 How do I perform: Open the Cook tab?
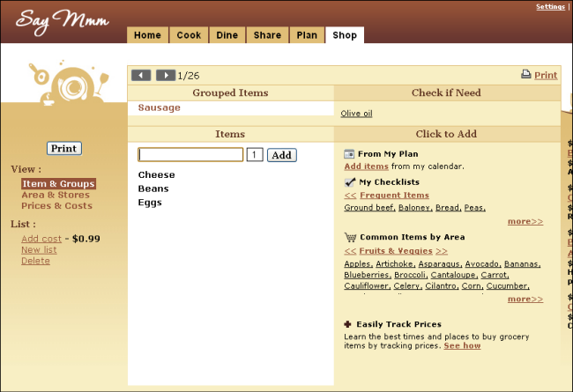pos(189,35)
